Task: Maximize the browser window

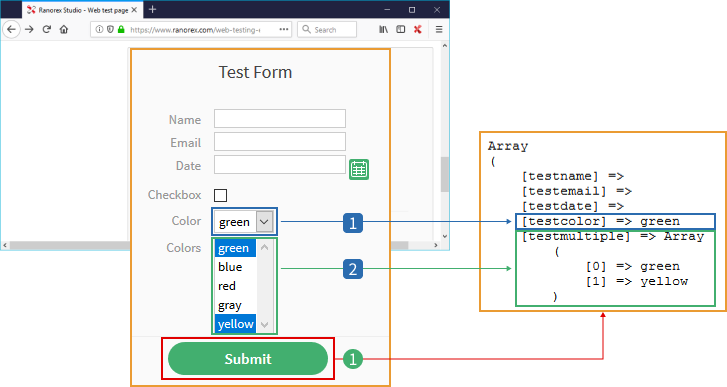Action: pyautogui.click(x=412, y=9)
